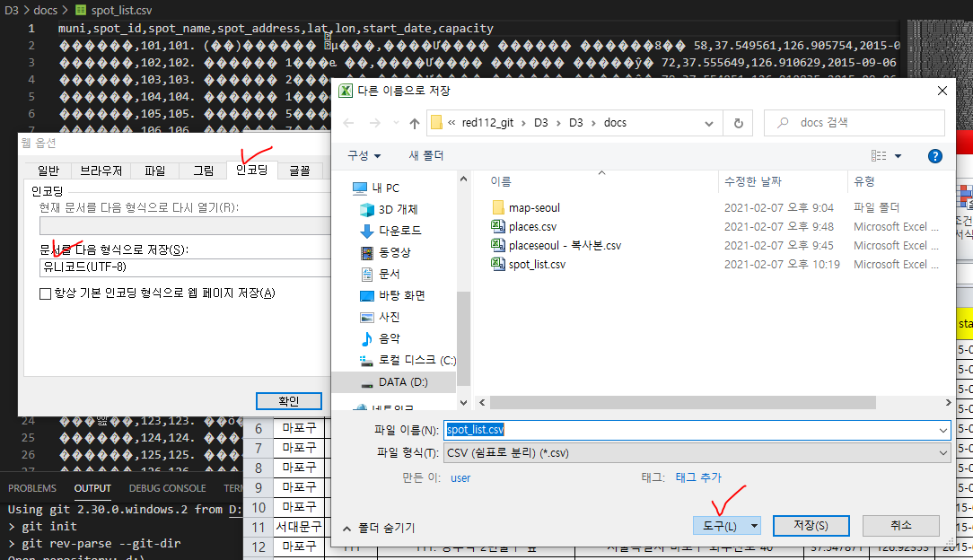The image size is (973, 560).
Task: Click the Excel icon in dialog title
Action: (345, 91)
